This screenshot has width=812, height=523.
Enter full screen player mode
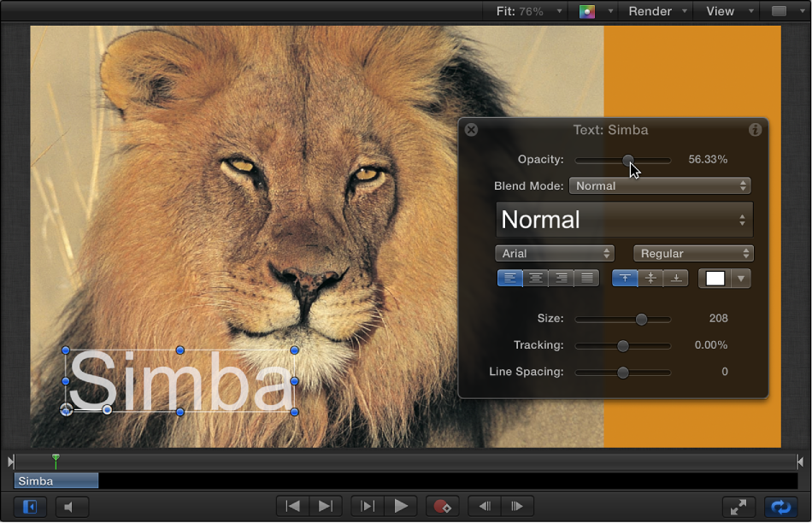(x=738, y=506)
